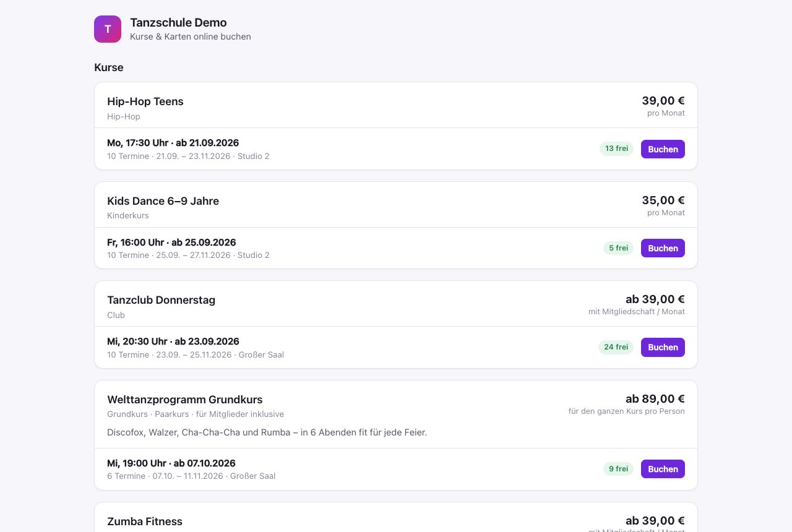Select the Mo, 17:30 Uhr schedule line
The image size is (792, 532).
173,143
